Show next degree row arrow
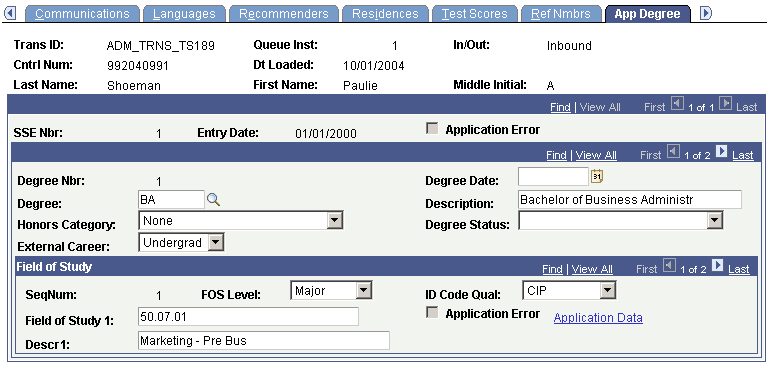The image size is (772, 371). coord(721,152)
